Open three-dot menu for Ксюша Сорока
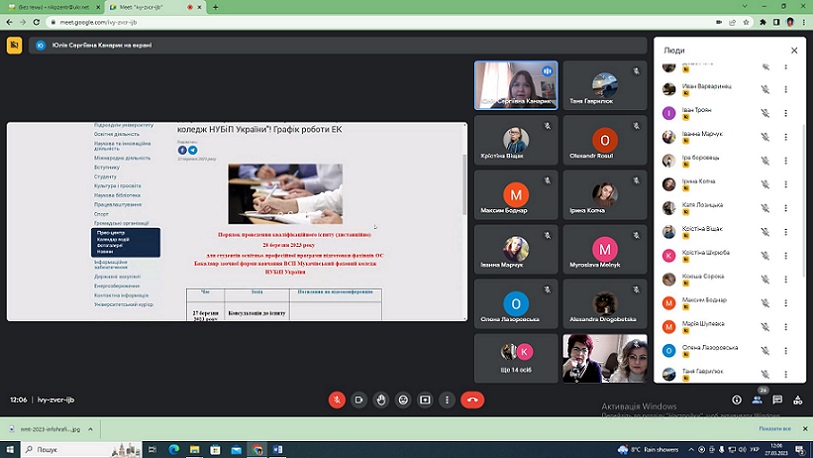The height and width of the screenshot is (458, 813). coord(786,280)
